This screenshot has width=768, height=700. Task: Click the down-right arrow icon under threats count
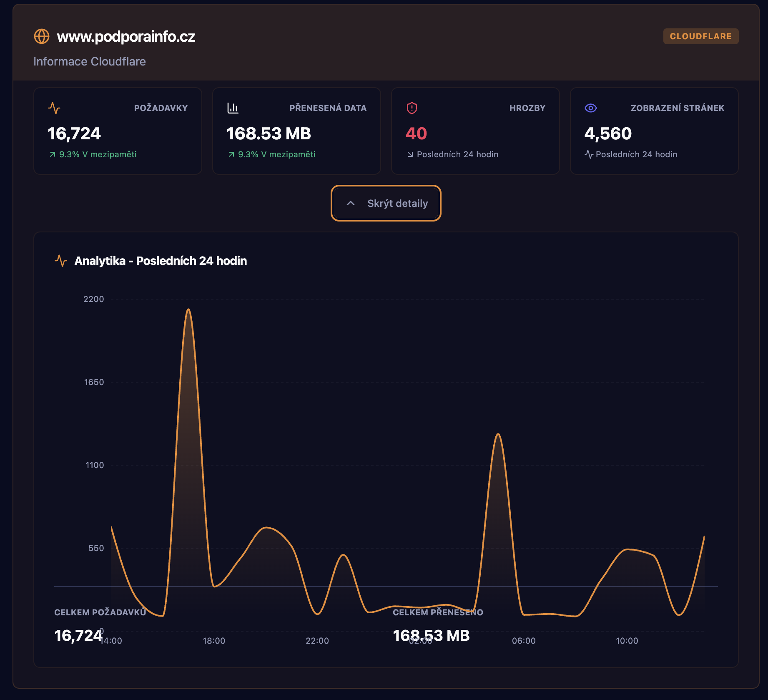[x=410, y=155]
